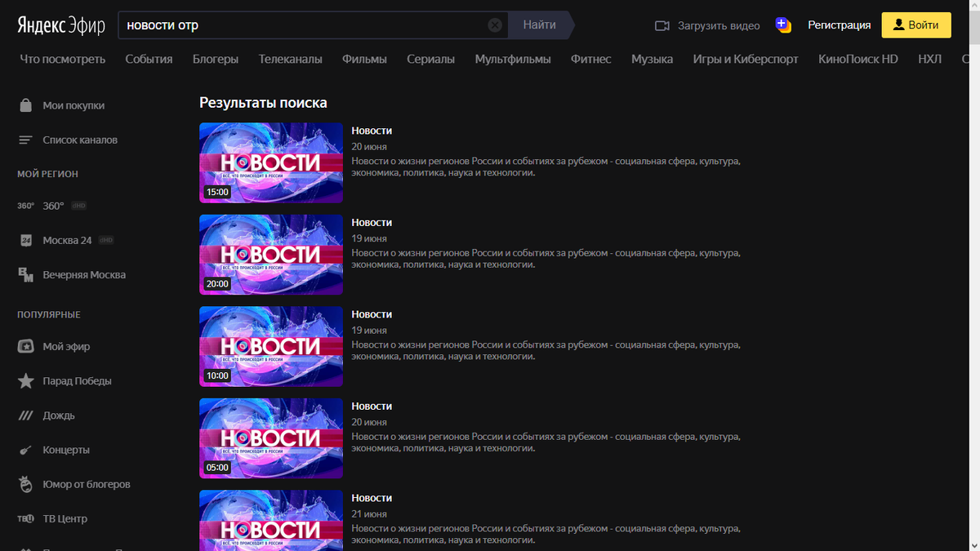Image resolution: width=980 pixels, height=551 pixels.
Task: Select Москва 24 label in sidebar
Action: [67, 240]
